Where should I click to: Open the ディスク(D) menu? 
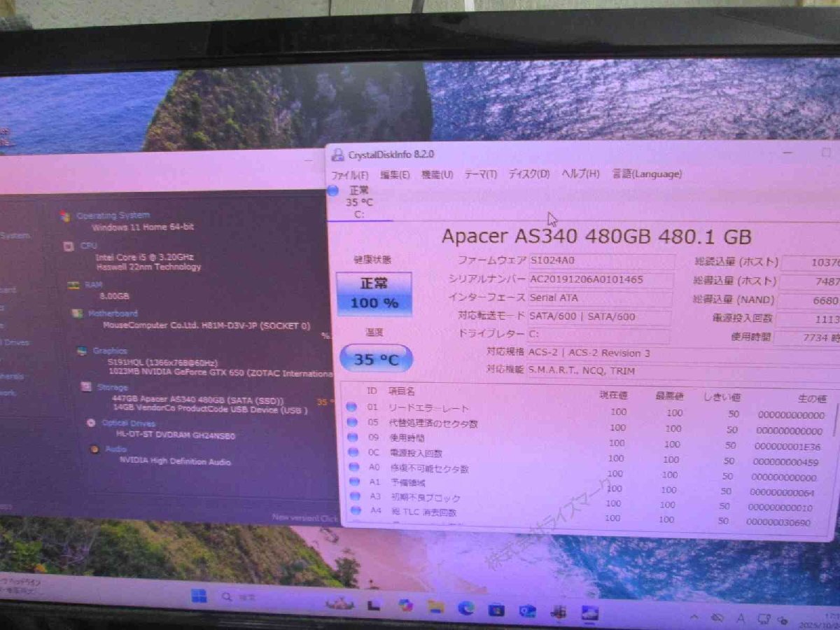(528, 174)
